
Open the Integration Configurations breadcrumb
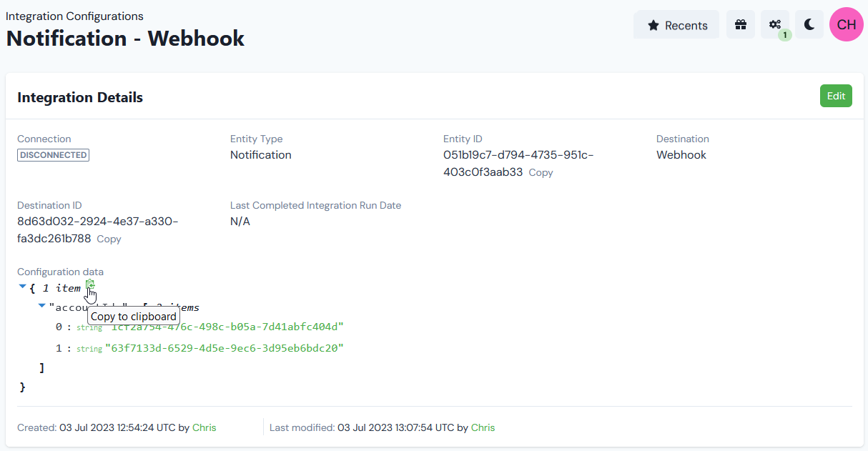coord(74,16)
